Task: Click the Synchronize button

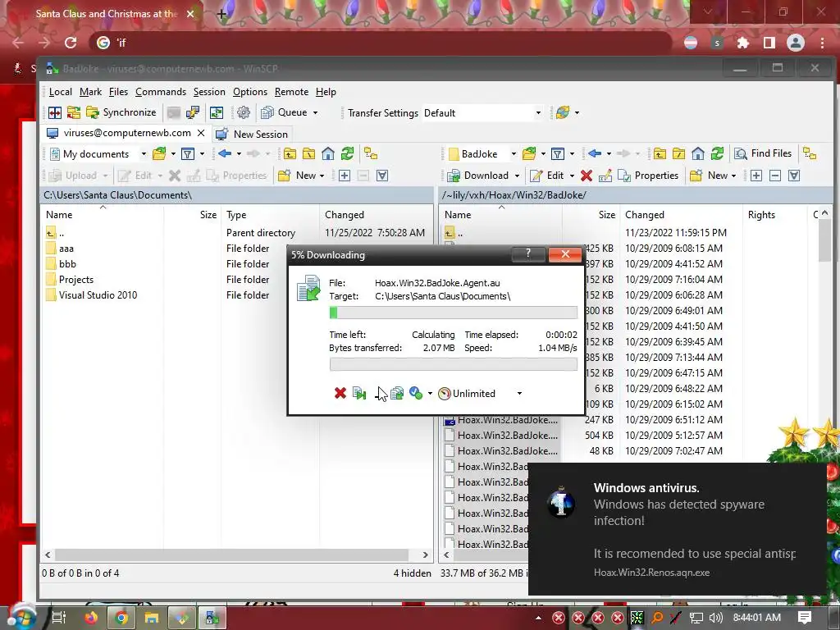Action: pyautogui.click(x=121, y=112)
